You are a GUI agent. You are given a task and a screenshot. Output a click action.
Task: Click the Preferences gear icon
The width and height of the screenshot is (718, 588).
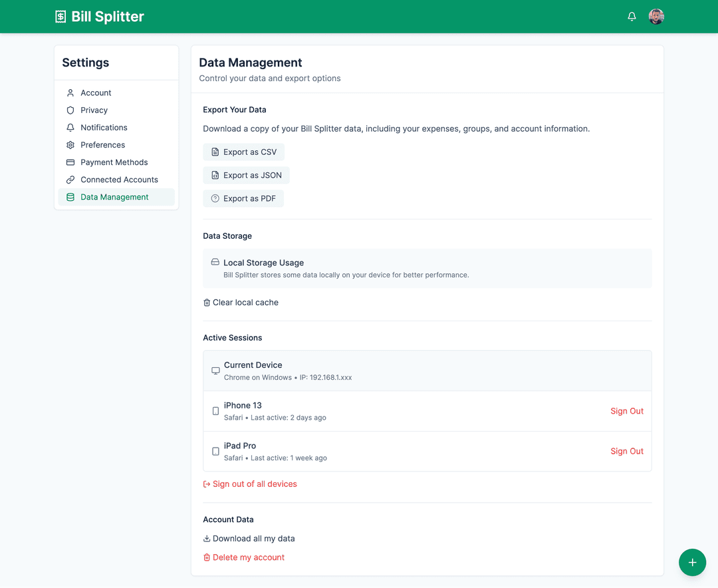click(70, 145)
